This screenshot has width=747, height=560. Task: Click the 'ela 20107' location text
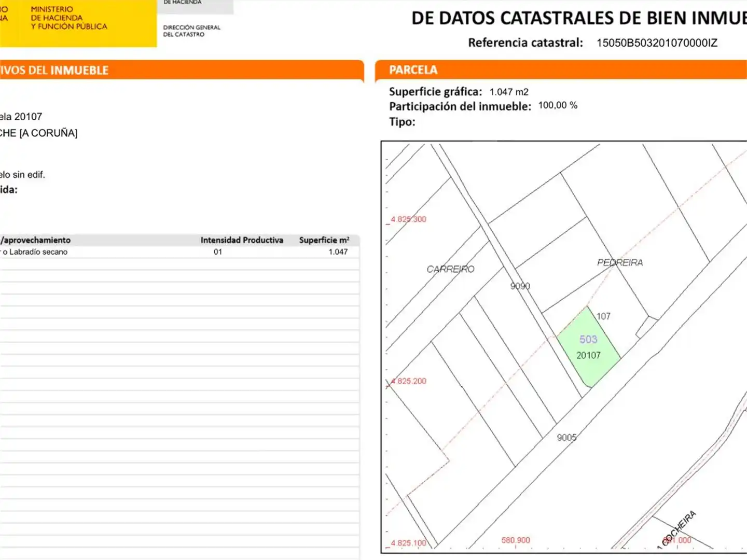click(x=21, y=117)
